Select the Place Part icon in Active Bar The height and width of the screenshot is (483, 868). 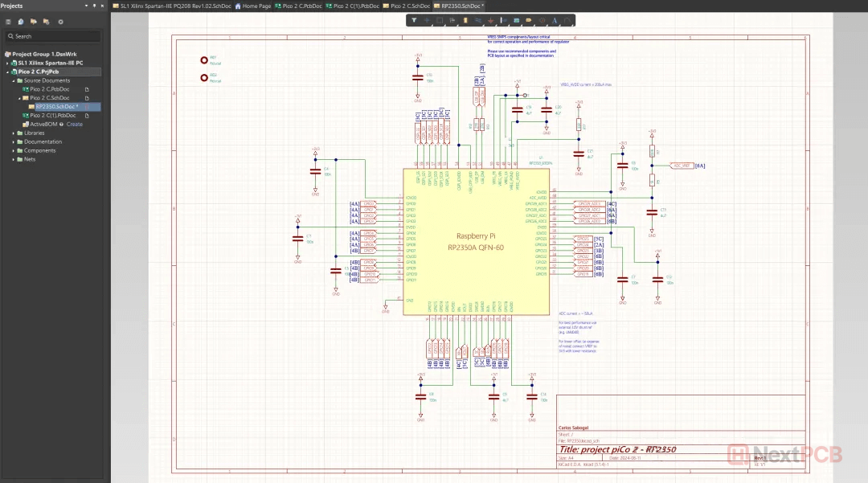(465, 20)
